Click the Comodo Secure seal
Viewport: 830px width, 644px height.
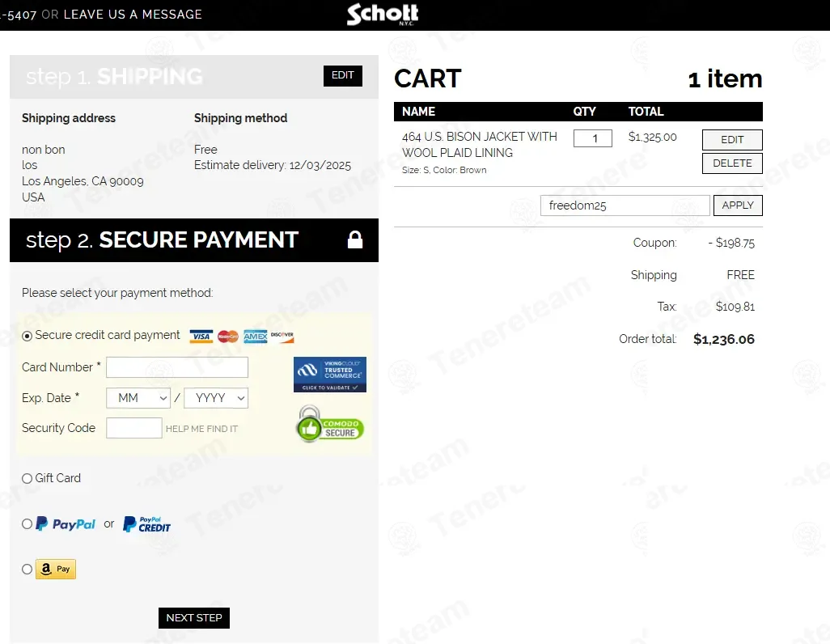(x=330, y=426)
